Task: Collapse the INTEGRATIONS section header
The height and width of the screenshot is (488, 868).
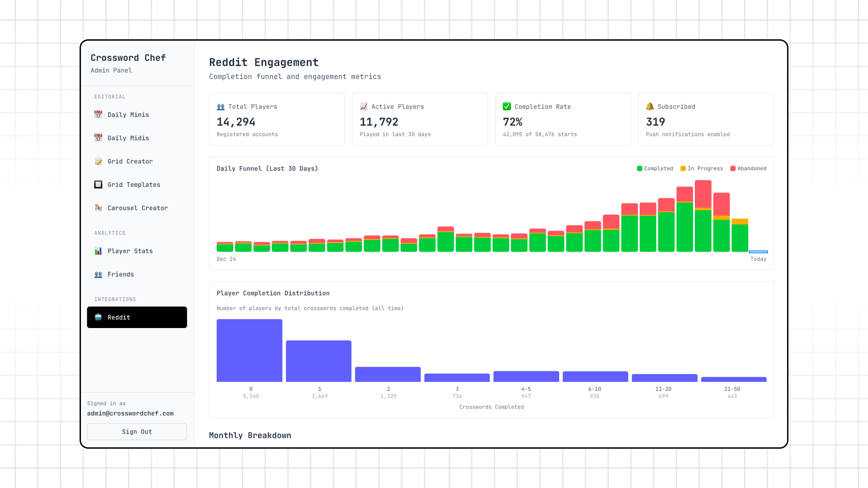Action: pos(115,299)
